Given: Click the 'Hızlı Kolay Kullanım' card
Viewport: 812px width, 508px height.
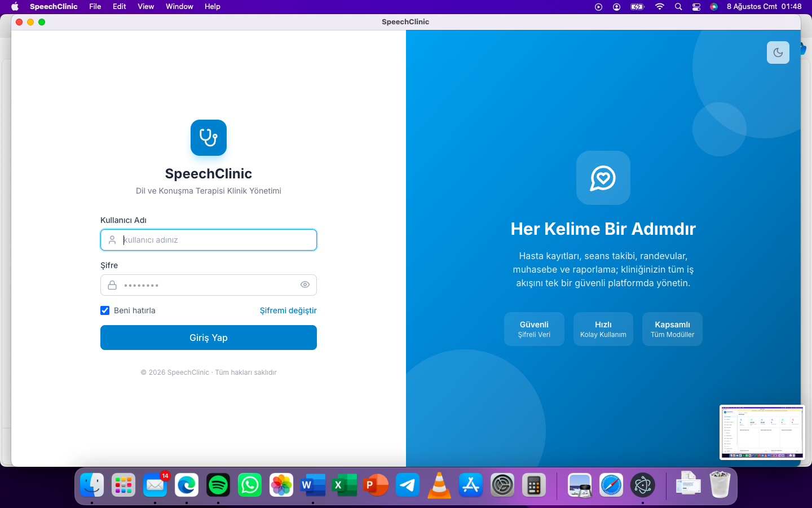Looking at the screenshot, I should point(603,329).
